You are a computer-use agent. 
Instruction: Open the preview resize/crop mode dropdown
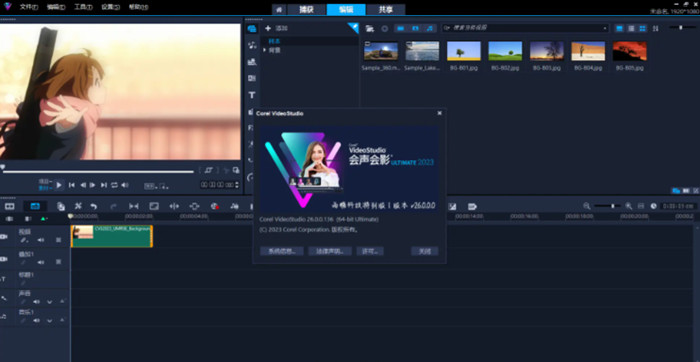coord(163,186)
